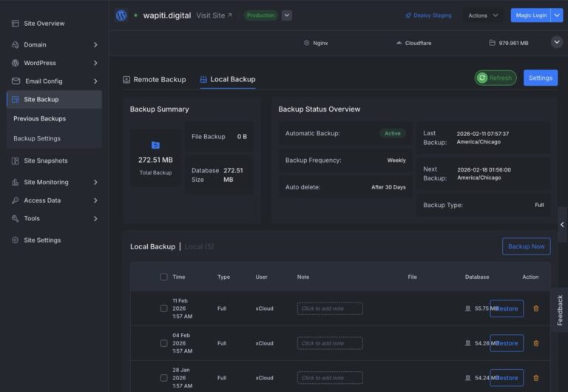Click the WordPress logo icon in header
Viewport: 568px width, 392px height.
tap(121, 15)
